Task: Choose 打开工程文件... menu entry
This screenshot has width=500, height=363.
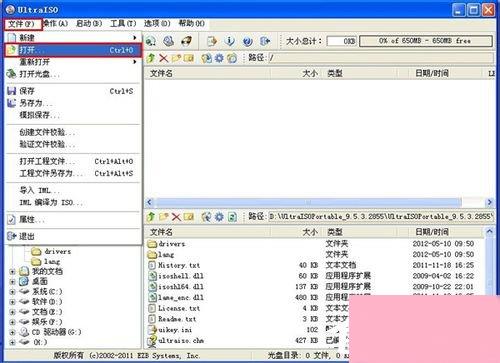Action: (73, 161)
